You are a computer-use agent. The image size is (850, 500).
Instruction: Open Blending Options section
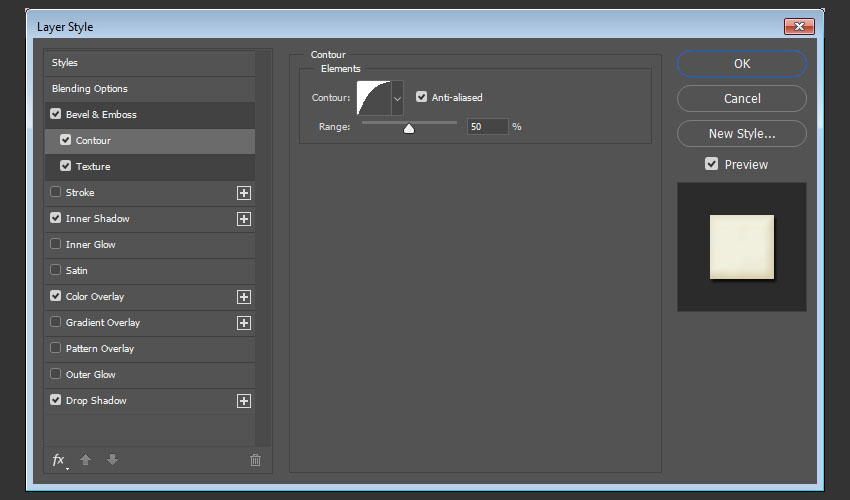[90, 89]
